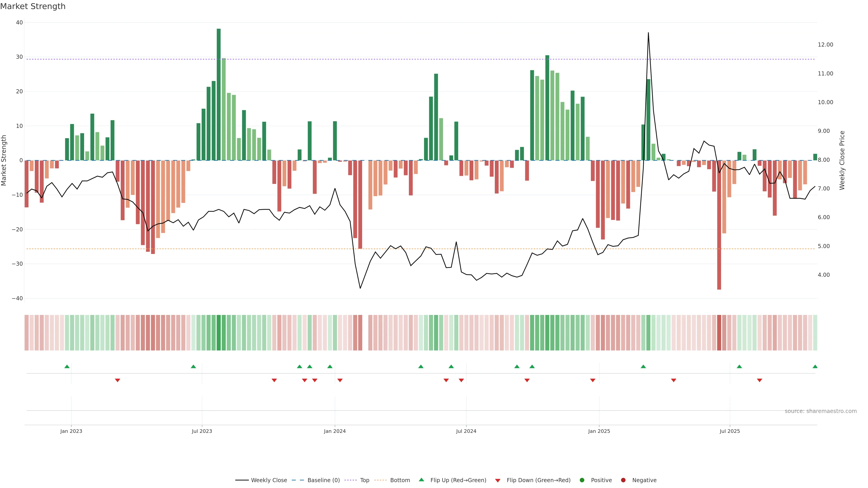
Task: Click the first green flip-up triangle near Jan 2023
Action: click(x=67, y=366)
